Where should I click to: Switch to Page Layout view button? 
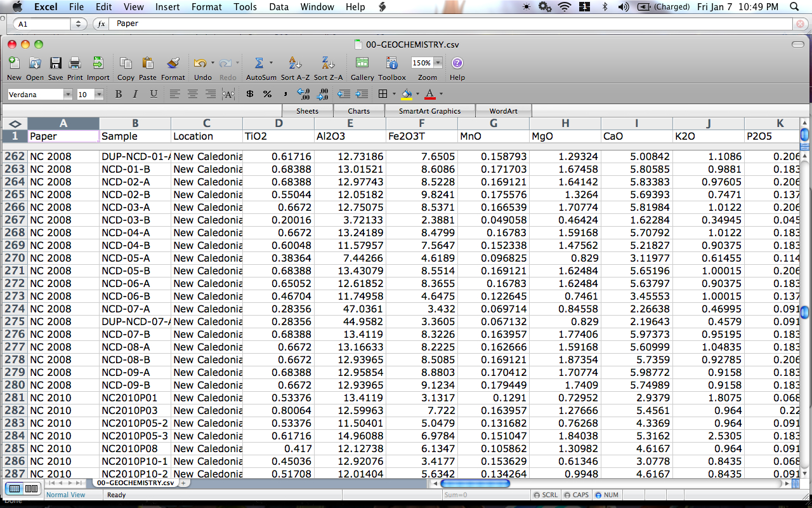(31, 488)
